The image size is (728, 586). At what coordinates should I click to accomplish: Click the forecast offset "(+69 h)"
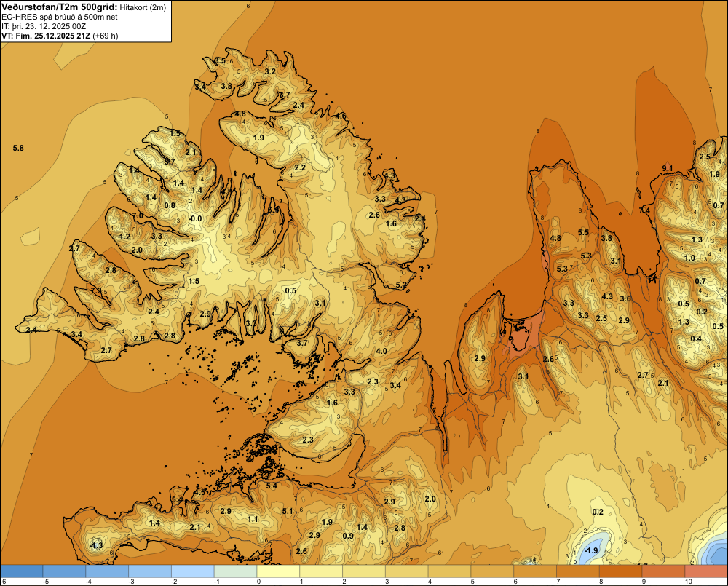click(x=106, y=36)
